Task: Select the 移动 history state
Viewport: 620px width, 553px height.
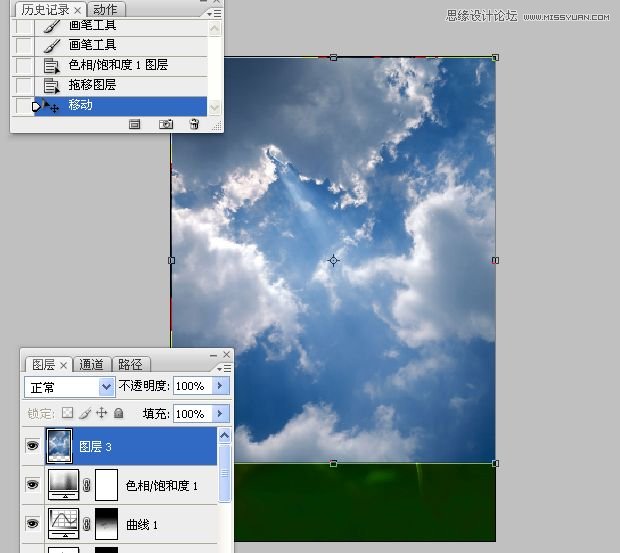Action: click(x=121, y=106)
